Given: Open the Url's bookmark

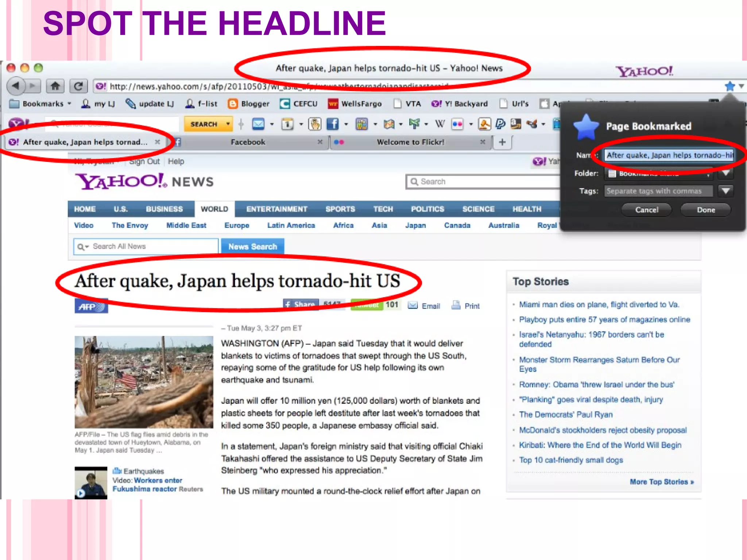Looking at the screenshot, I should (514, 104).
